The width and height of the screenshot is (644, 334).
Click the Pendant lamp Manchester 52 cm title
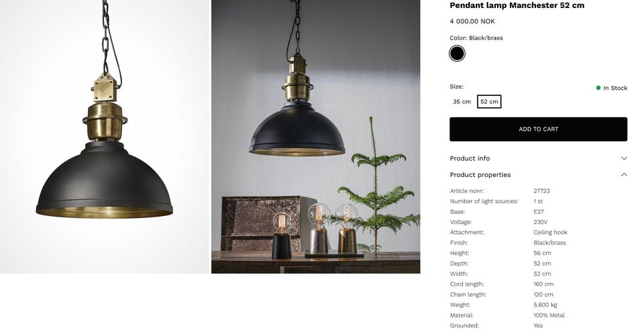point(517,5)
